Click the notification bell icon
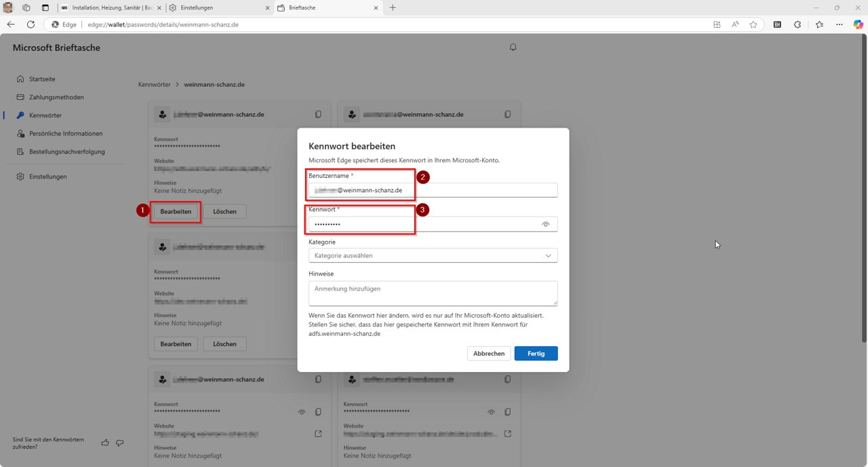This screenshot has width=868, height=467. coord(513,48)
